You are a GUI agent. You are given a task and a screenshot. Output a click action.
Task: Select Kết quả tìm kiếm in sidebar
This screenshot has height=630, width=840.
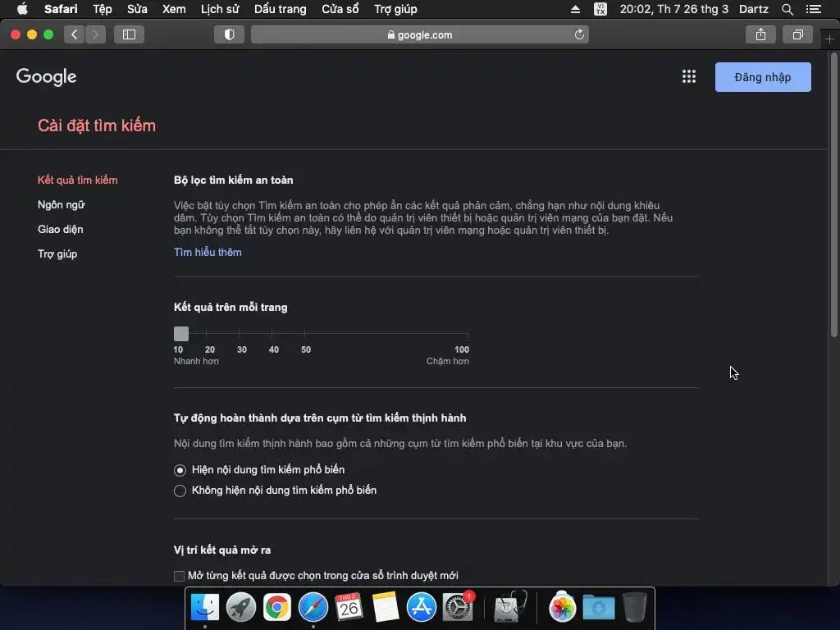(78, 180)
